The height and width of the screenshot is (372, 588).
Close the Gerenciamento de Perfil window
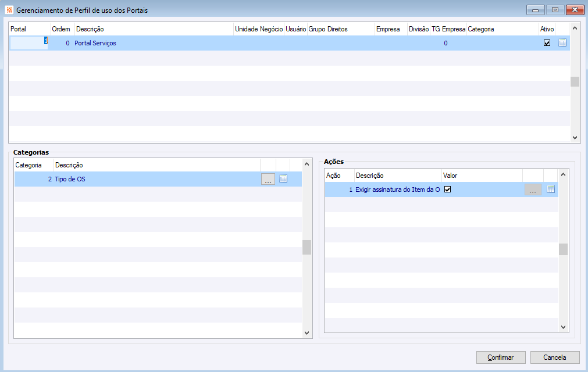pyautogui.click(x=575, y=10)
